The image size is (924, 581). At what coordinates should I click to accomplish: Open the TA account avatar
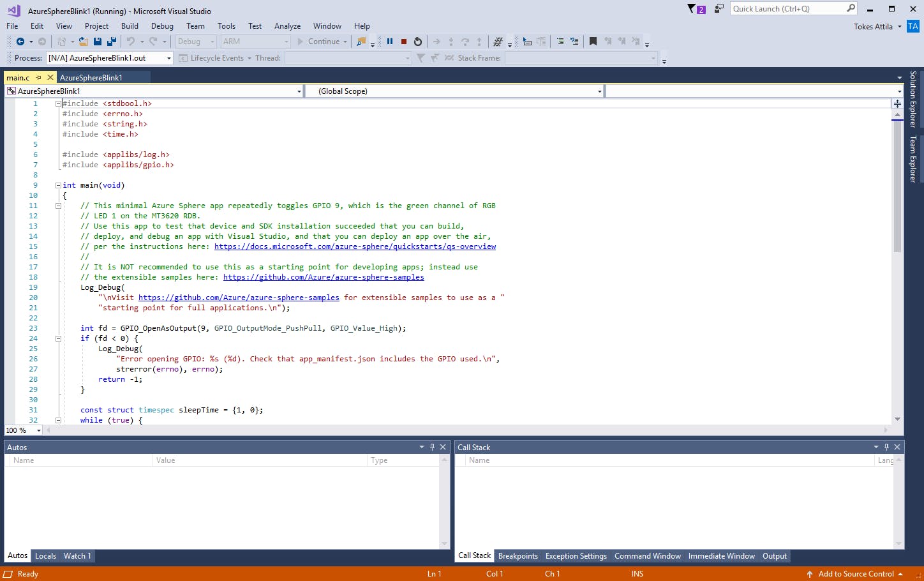tap(913, 26)
